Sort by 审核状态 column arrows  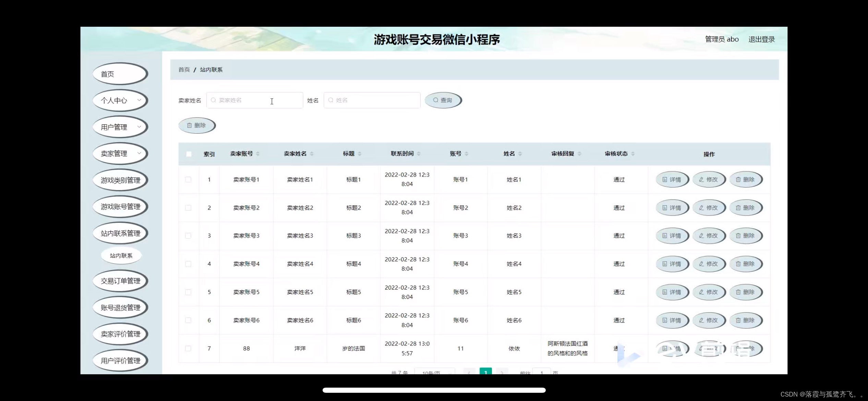click(x=633, y=154)
